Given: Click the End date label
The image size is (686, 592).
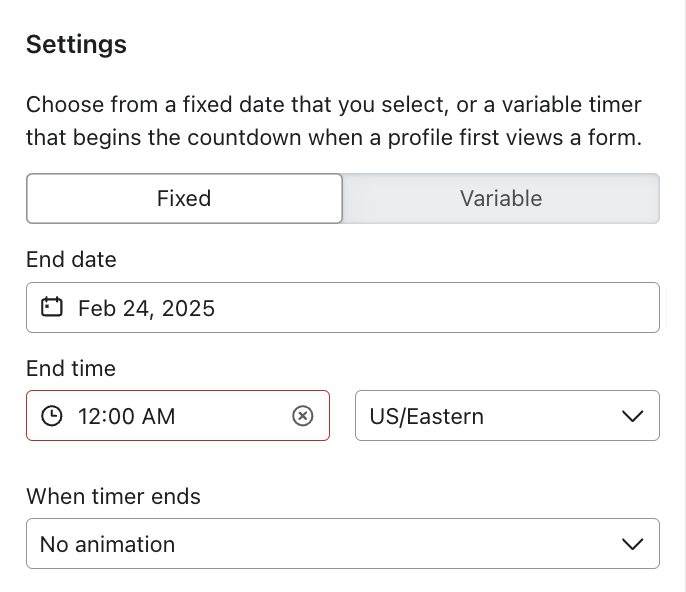Looking at the screenshot, I should (x=71, y=260).
